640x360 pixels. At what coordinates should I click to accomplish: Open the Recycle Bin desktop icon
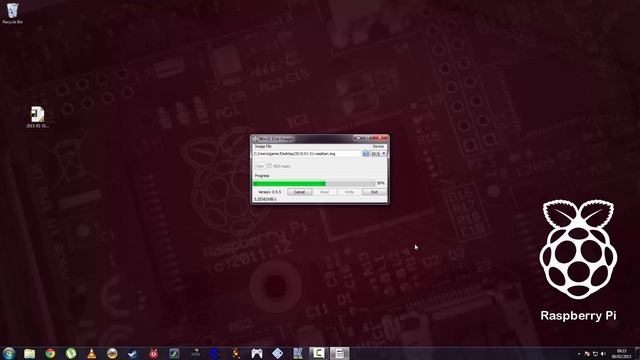13,13
